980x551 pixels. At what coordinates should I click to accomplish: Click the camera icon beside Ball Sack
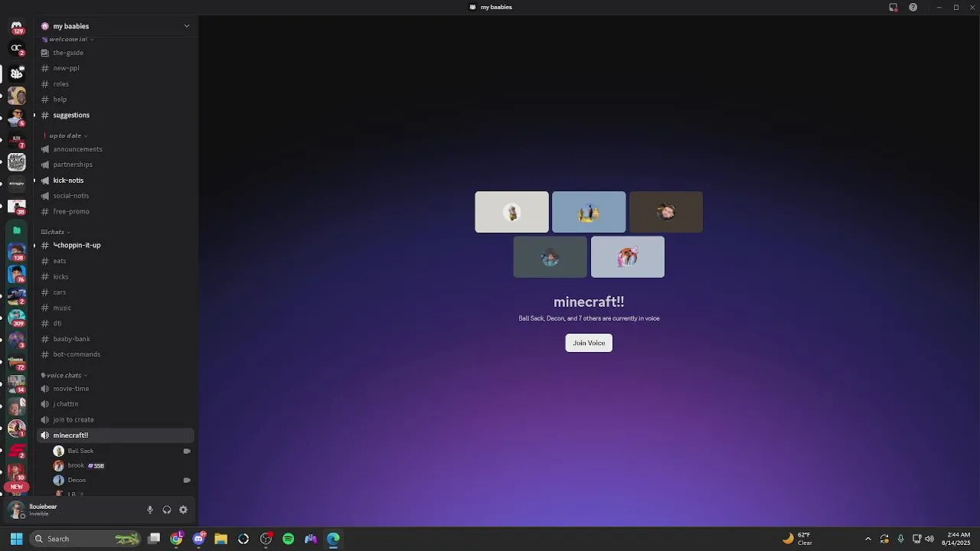[187, 451]
